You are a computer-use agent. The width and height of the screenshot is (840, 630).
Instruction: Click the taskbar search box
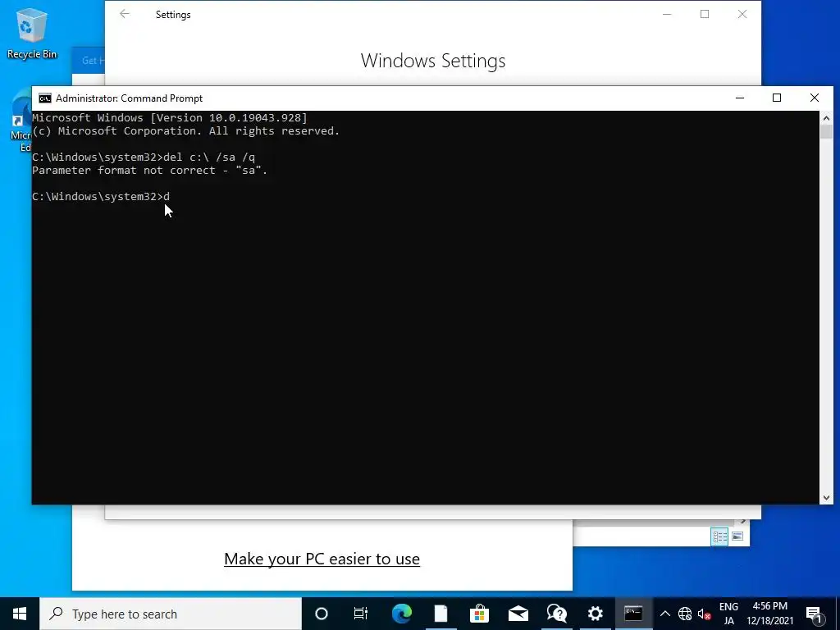[171, 614]
